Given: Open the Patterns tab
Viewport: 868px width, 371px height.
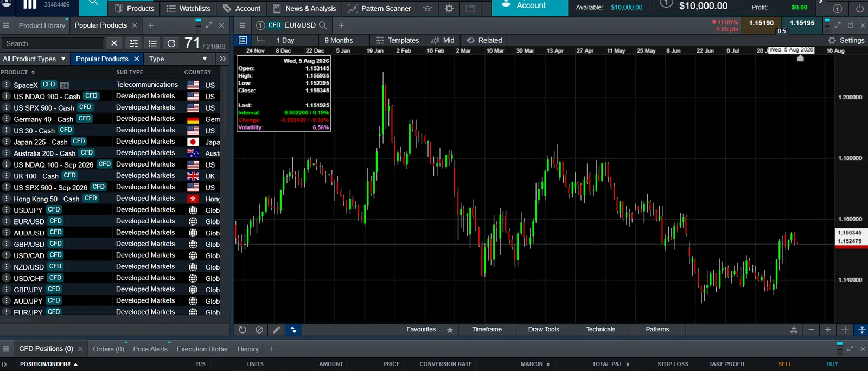Looking at the screenshot, I should 658,329.
